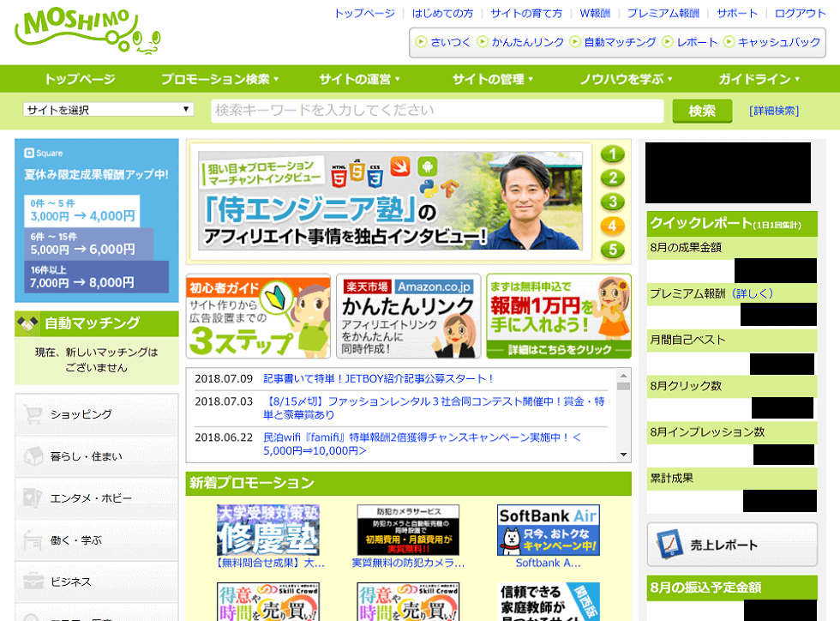Click the 【無料問合せ成果】大… promotion link

coord(269,563)
